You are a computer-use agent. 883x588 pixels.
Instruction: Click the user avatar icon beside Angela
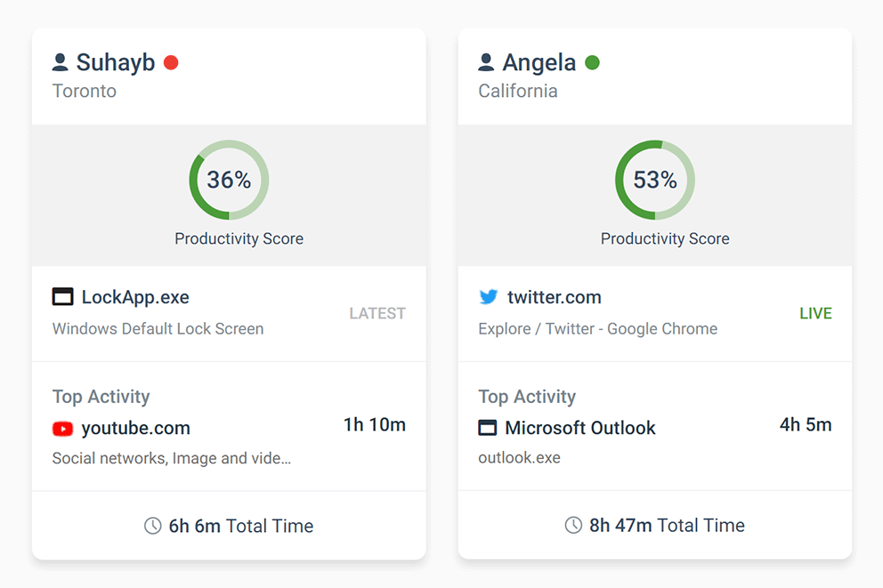click(486, 62)
